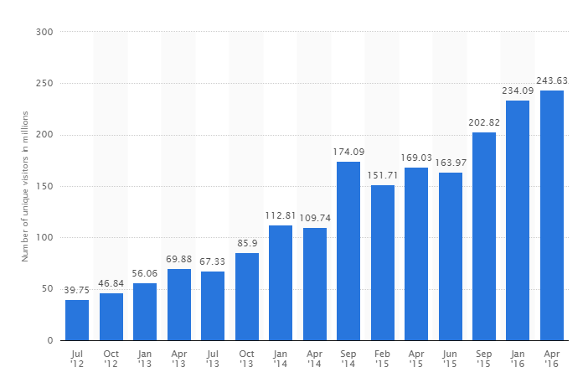Click the y-axis title about unique visitors
The image size is (588, 388).
[x=25, y=186]
